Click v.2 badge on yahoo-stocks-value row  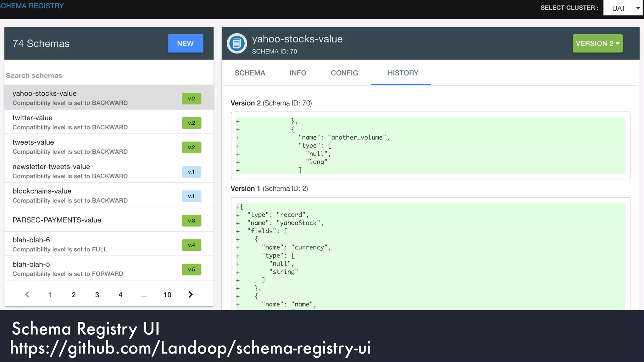pyautogui.click(x=192, y=98)
